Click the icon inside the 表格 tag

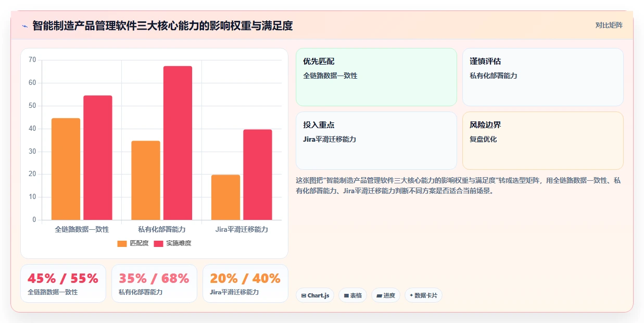point(346,295)
